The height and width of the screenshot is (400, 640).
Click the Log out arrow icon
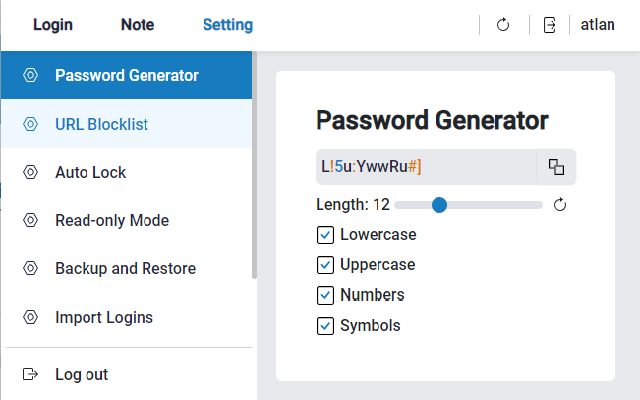tap(30, 374)
